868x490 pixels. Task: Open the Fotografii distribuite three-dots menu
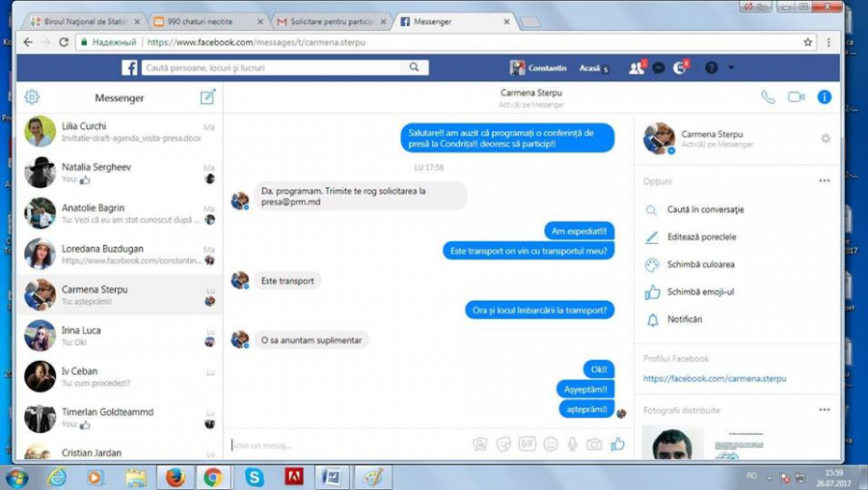tap(825, 410)
